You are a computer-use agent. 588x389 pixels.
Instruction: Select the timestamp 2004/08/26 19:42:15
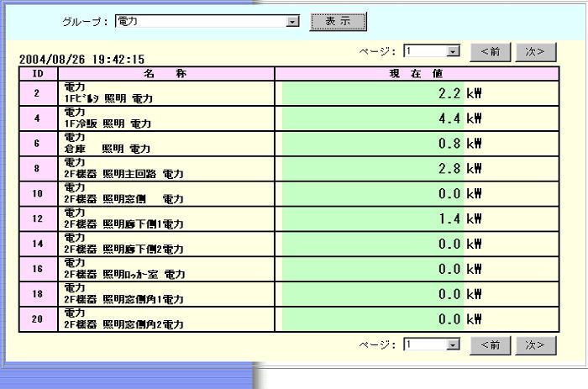81,60
